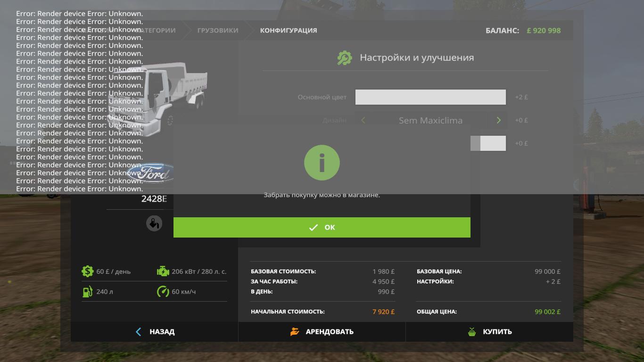Image resolution: width=644 pixels, height=362 pixels.
Task: Select next design with right arrow
Action: 498,120
